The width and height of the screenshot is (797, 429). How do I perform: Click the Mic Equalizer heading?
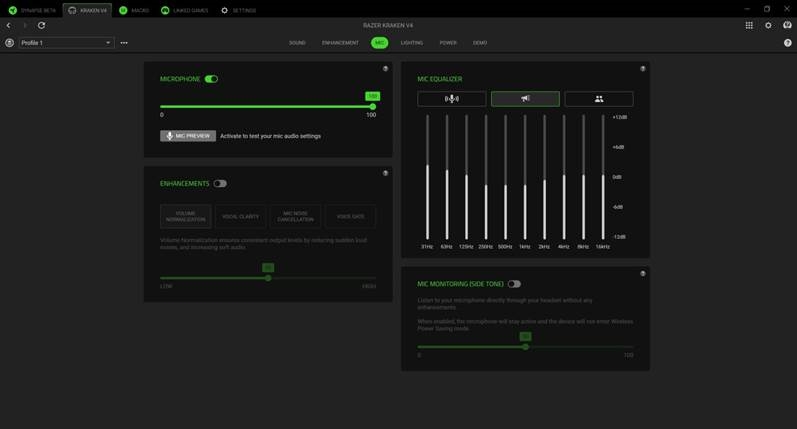pyautogui.click(x=440, y=79)
